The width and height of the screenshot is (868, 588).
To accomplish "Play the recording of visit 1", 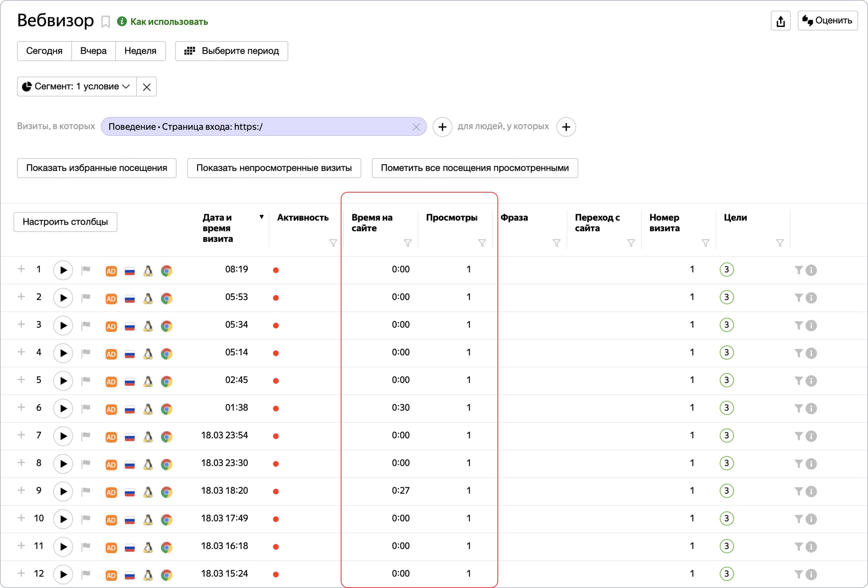I will pyautogui.click(x=63, y=270).
